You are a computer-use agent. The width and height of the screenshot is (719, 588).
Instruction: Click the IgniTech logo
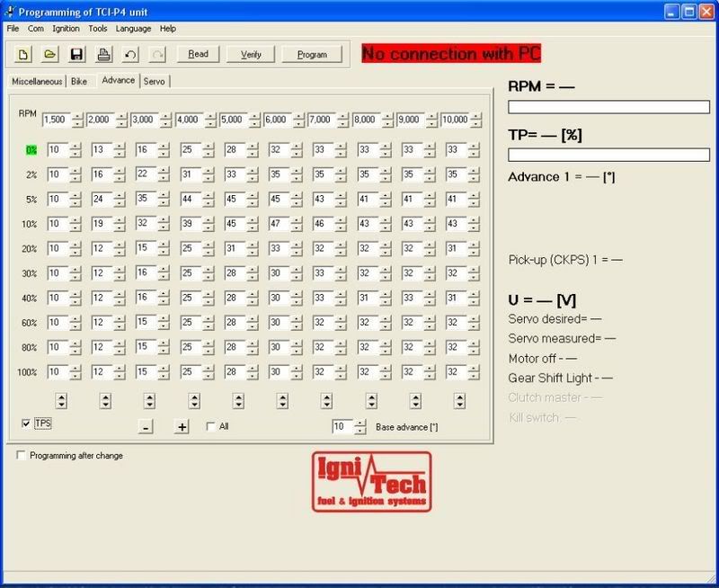tap(372, 482)
